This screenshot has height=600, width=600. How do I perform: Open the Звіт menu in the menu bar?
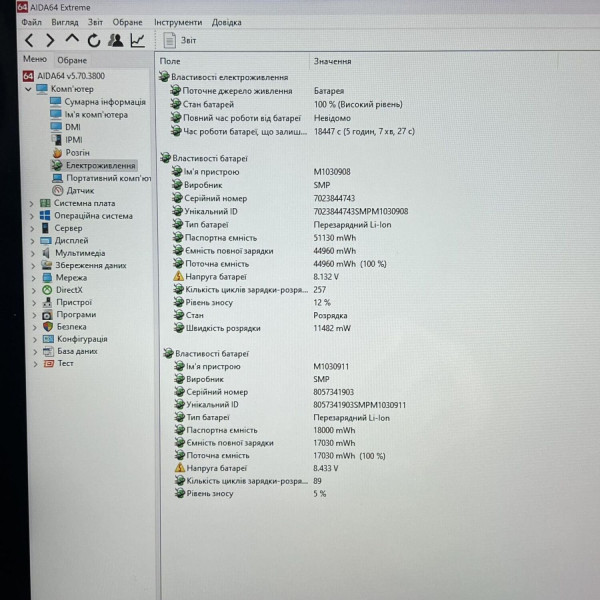[95, 22]
